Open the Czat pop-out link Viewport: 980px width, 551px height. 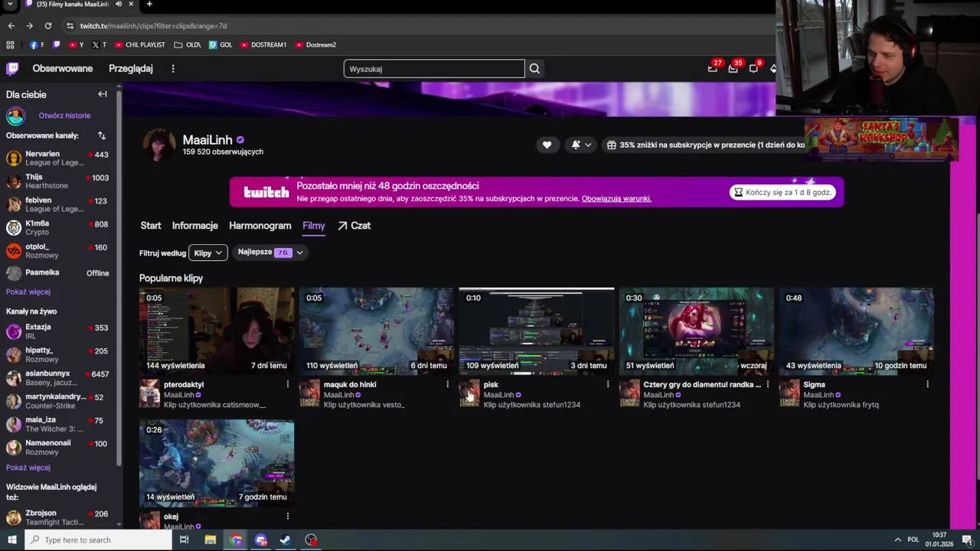click(354, 226)
